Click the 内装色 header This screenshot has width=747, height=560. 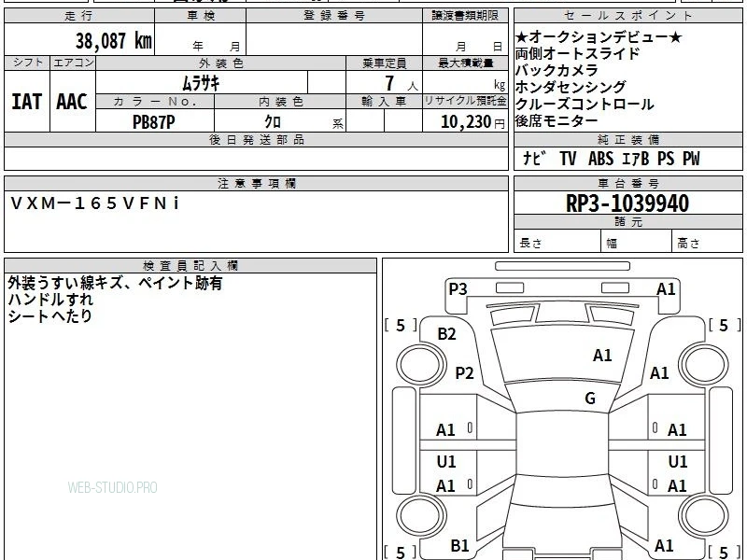(281, 102)
